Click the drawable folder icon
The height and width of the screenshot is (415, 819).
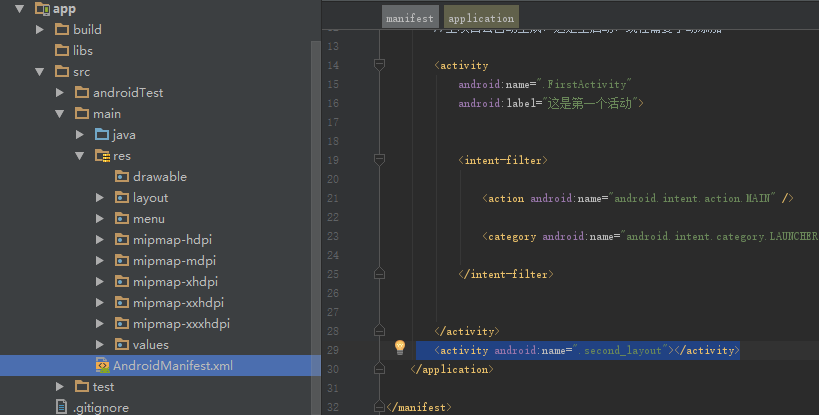[x=122, y=177]
